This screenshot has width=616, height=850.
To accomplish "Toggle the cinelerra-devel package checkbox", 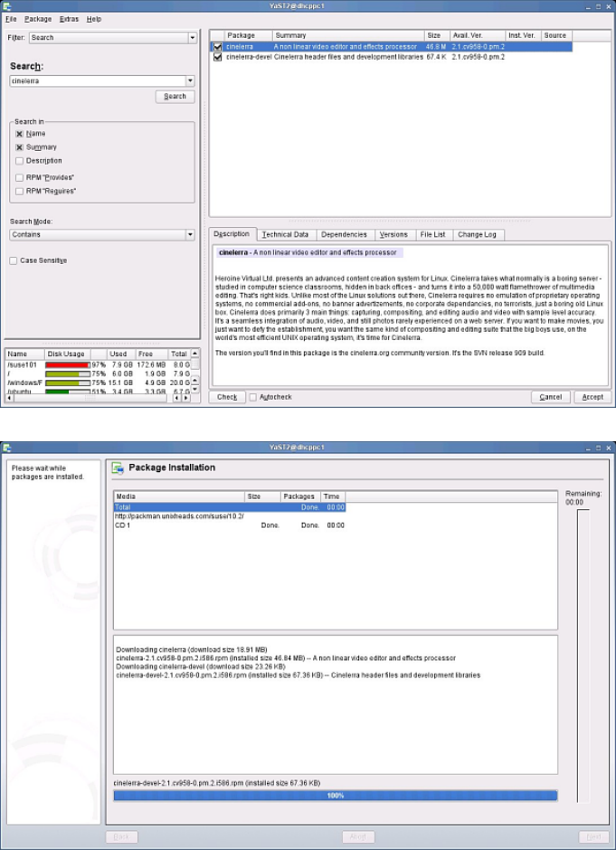I will [217, 57].
